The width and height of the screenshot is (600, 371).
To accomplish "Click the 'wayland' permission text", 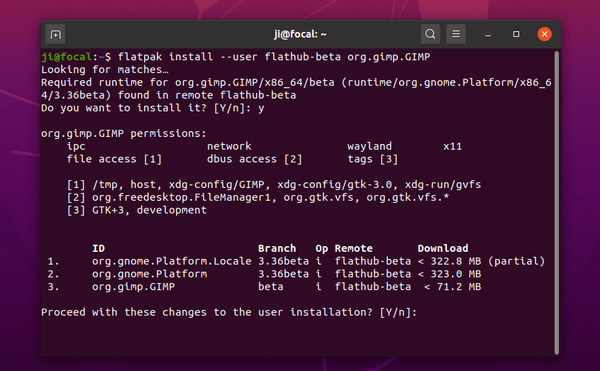I will click(x=369, y=146).
